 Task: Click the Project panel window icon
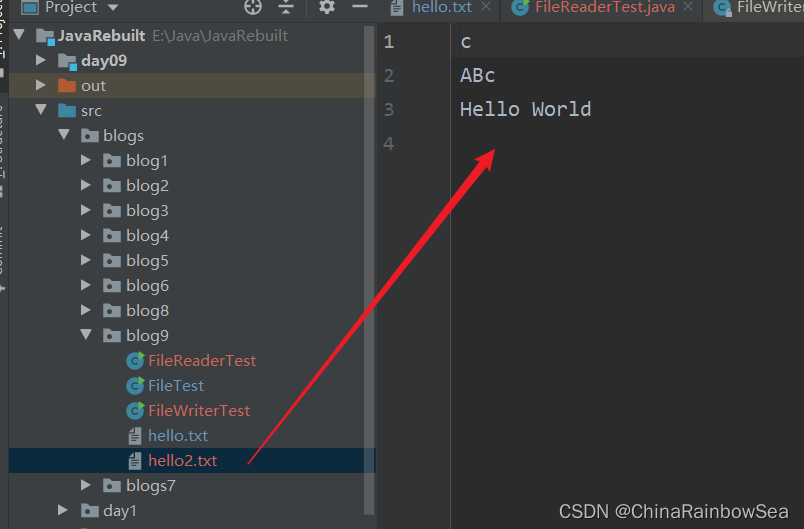click(30, 7)
